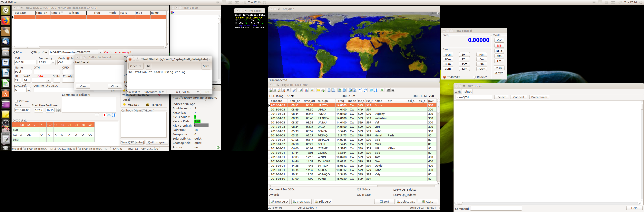The width and height of the screenshot is (644, 212).
Task: Open the calendar dock icon
Action: pyautogui.click(x=5, y=62)
